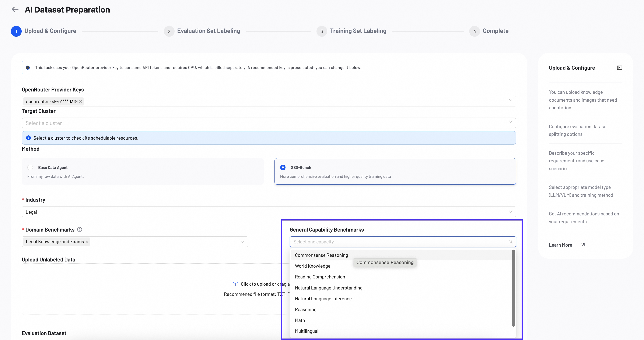Expand the Domain Benchmarks dropdown chevron

242,242
